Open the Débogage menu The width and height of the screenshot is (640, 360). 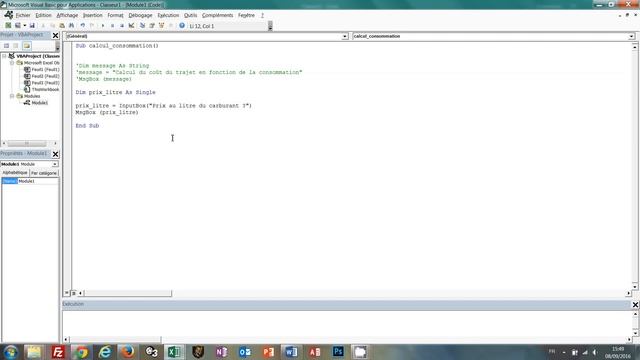coord(140,15)
